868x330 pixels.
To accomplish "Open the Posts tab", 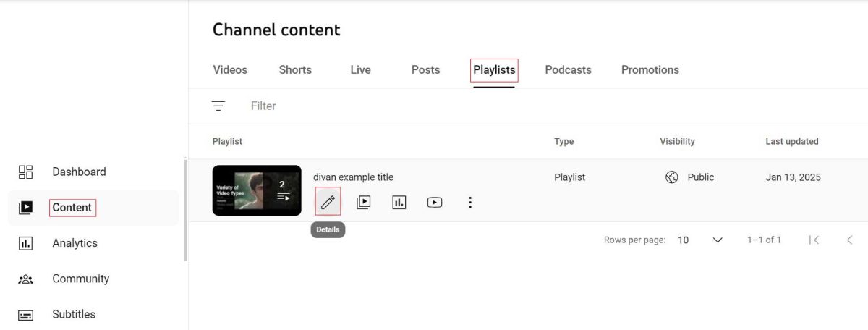I will [425, 70].
